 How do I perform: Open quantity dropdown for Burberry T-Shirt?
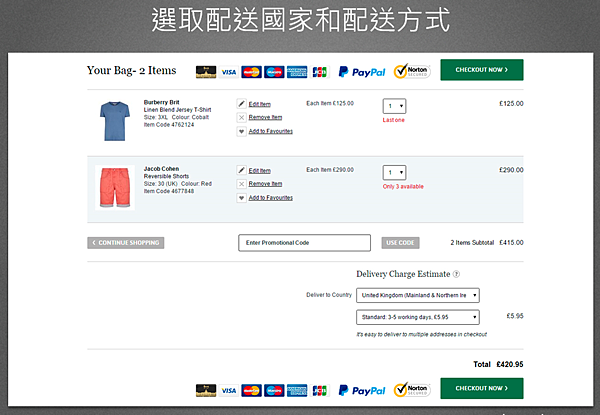[x=394, y=106]
